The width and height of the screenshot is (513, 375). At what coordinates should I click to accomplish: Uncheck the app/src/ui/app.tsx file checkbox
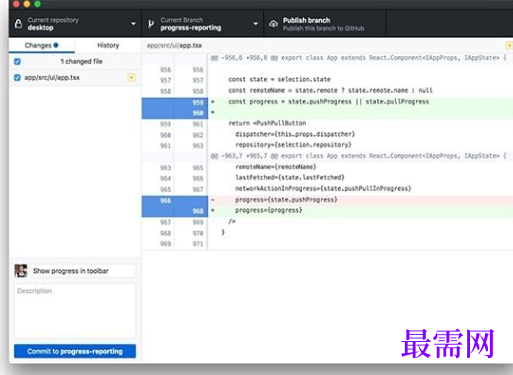pyautogui.click(x=17, y=78)
